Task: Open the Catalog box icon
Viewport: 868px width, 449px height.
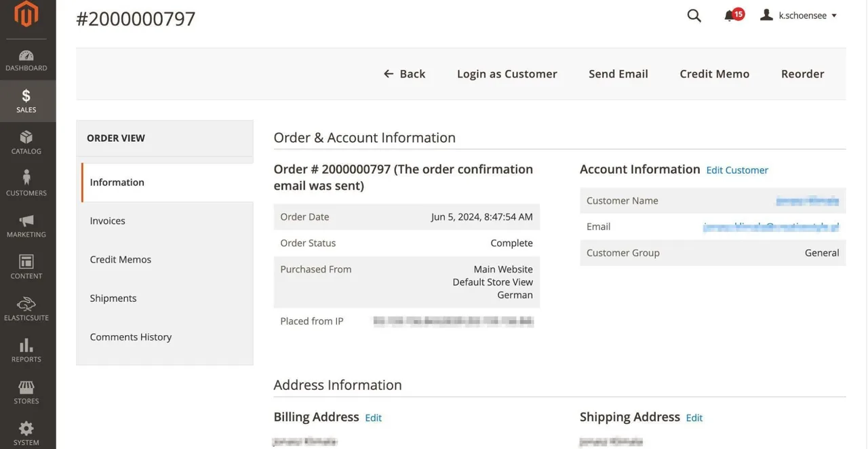Action: pos(26,137)
